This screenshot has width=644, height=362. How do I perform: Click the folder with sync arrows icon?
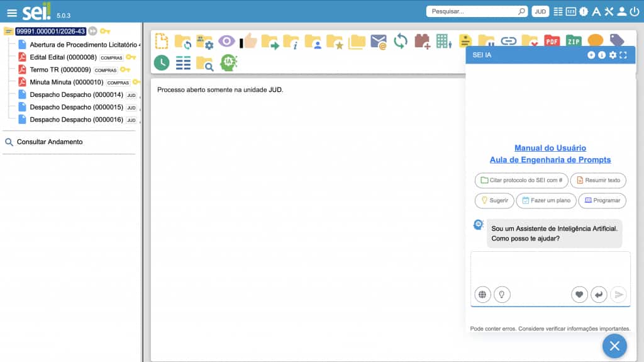coord(183,42)
